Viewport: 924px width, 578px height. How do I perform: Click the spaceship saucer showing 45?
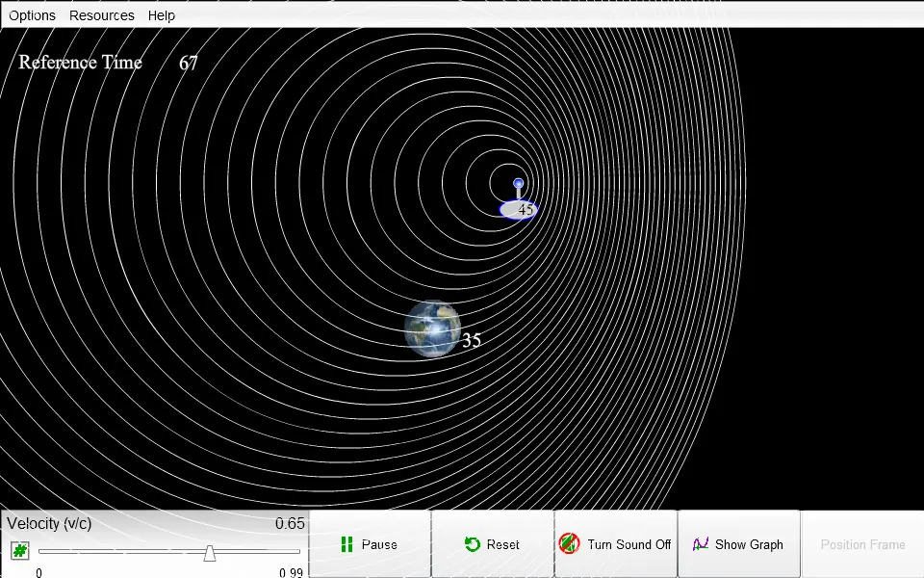coord(518,209)
